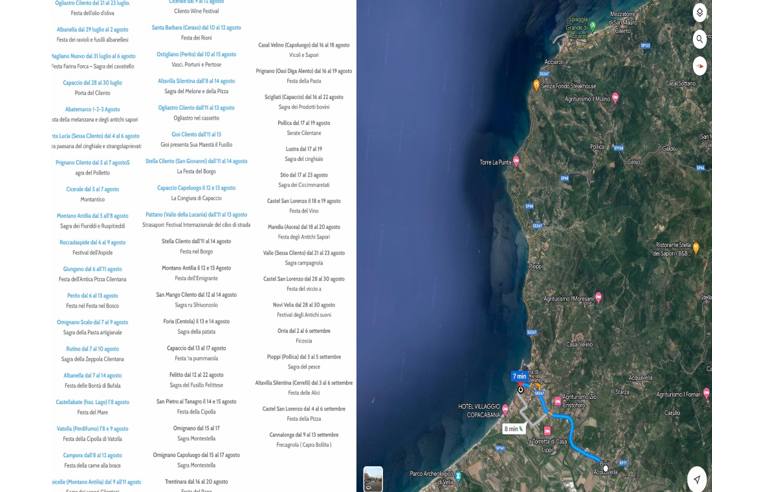Click Pattano (Vallo della Lucania) event link
The height and width of the screenshot is (492, 764).
coord(196,214)
